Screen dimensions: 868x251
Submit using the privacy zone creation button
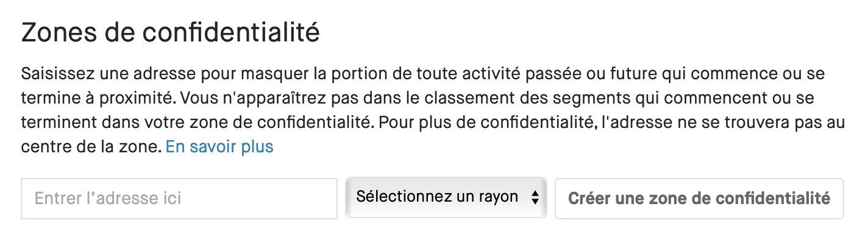[x=699, y=199]
